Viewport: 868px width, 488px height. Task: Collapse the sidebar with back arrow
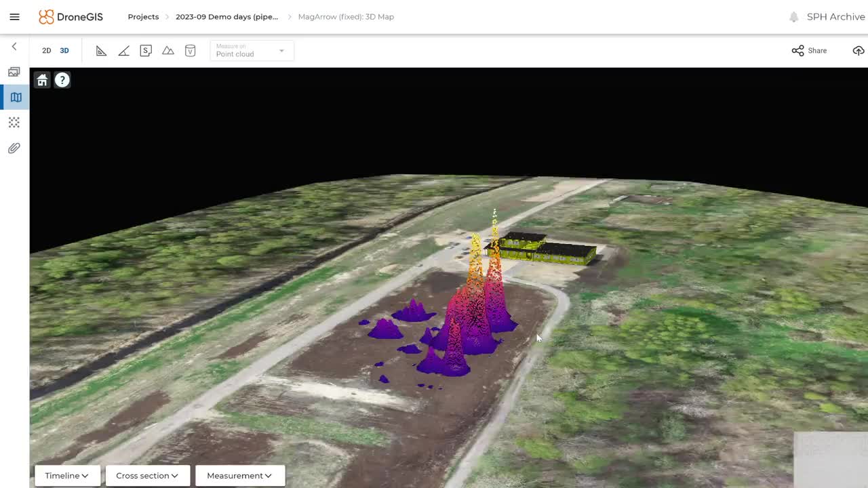tap(14, 46)
